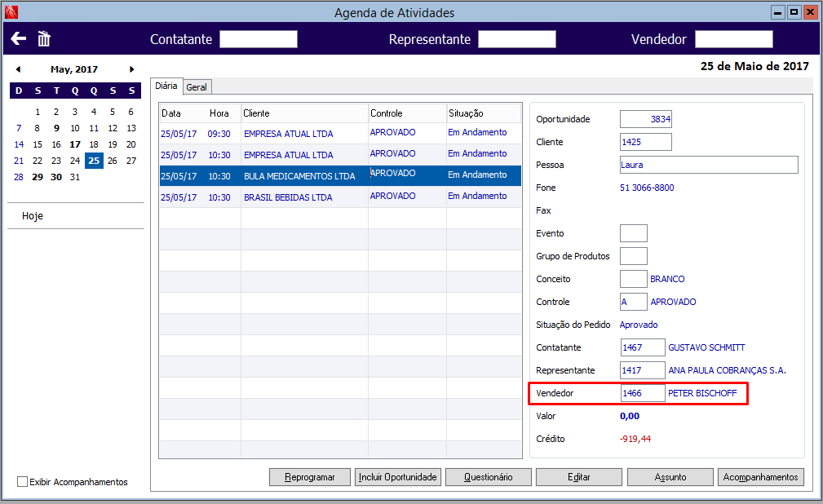
Task: Click the Cliente field showing 1425
Action: tap(645, 142)
